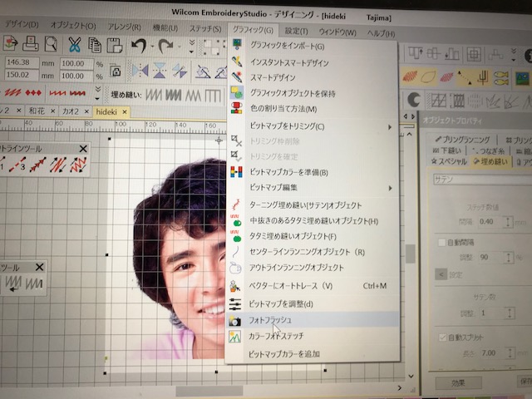532x399 pixels.
Task: Choose インスタントスマートデザイン menu entry
Action: (x=289, y=62)
